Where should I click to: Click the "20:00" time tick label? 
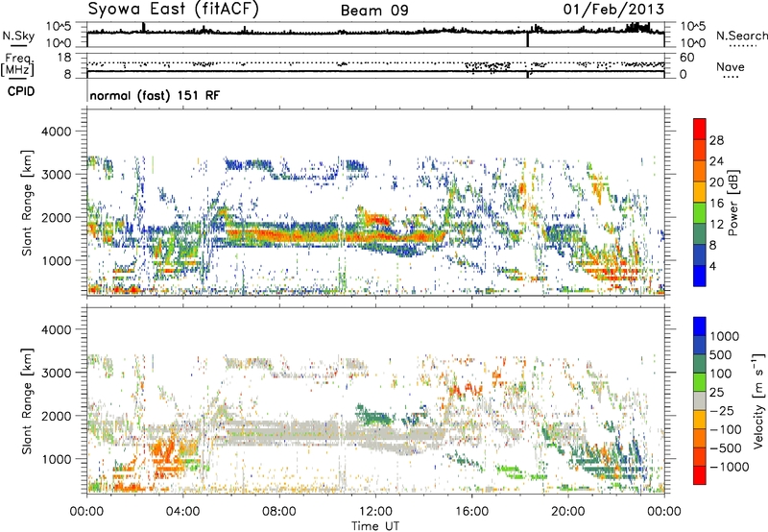[x=568, y=512]
